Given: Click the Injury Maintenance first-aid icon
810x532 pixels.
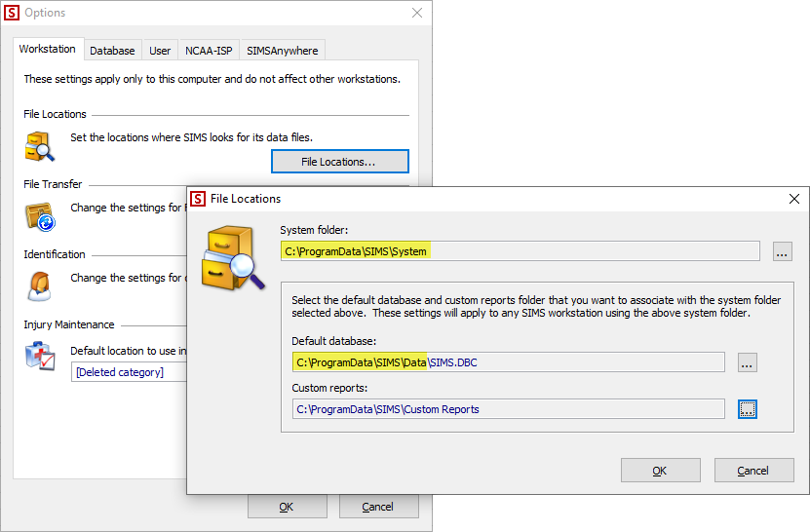Looking at the screenshot, I should (40, 356).
